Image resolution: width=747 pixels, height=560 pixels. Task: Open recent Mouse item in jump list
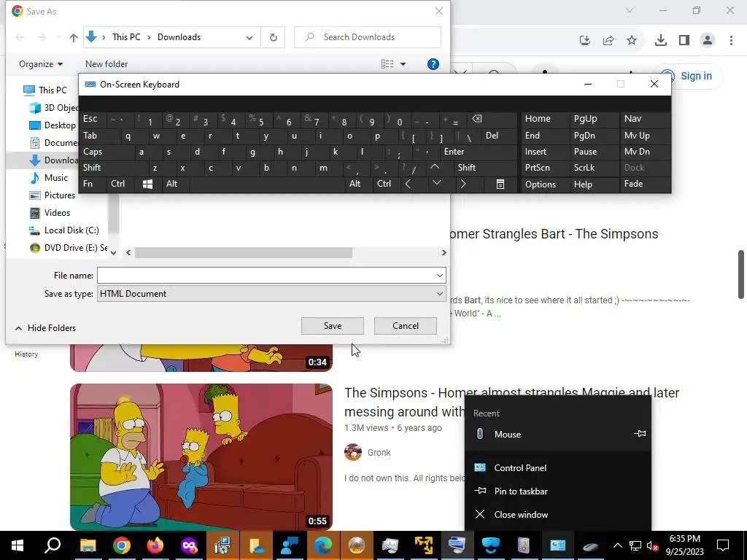pyautogui.click(x=546, y=435)
